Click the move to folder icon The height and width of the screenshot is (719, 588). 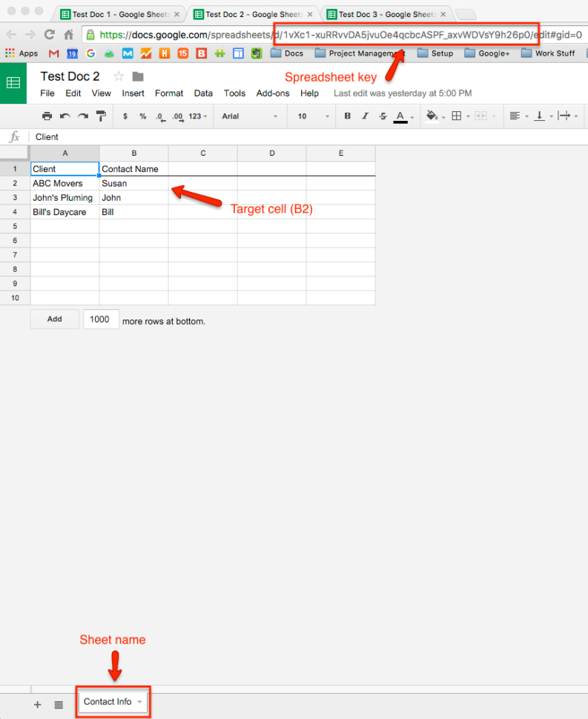(x=138, y=76)
